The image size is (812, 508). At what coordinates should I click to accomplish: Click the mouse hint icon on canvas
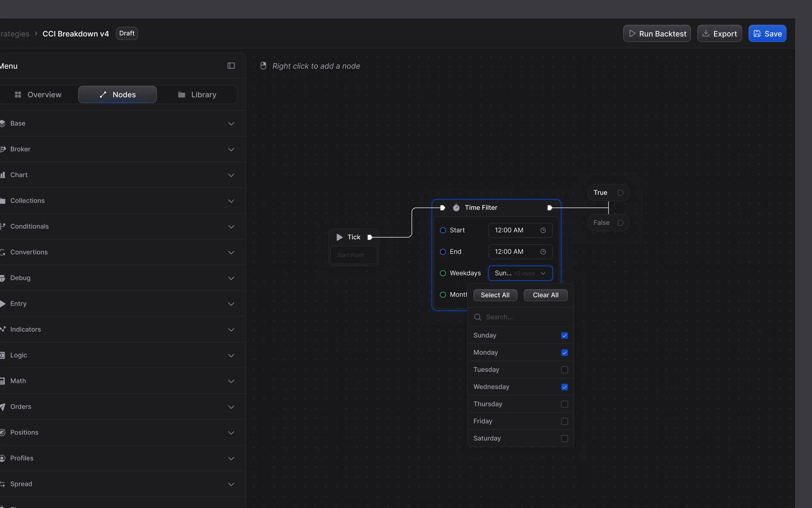(x=263, y=66)
